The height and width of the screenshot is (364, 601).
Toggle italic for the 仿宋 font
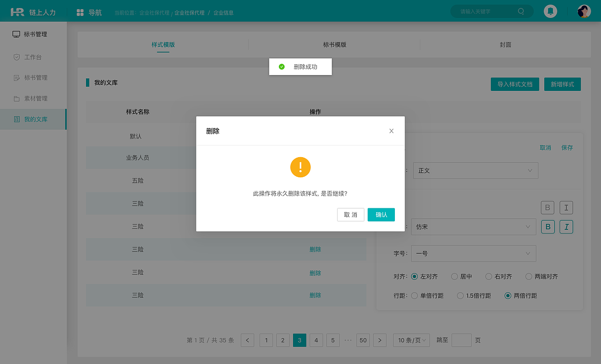(566, 227)
